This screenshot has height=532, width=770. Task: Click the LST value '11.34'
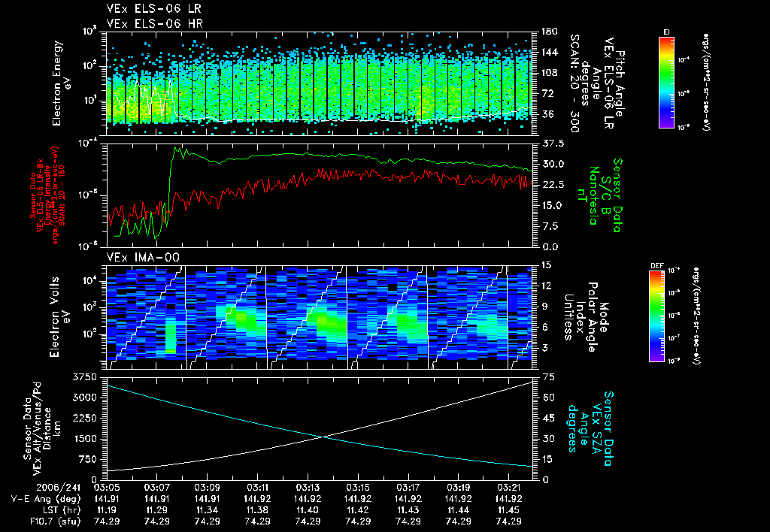tap(208, 510)
